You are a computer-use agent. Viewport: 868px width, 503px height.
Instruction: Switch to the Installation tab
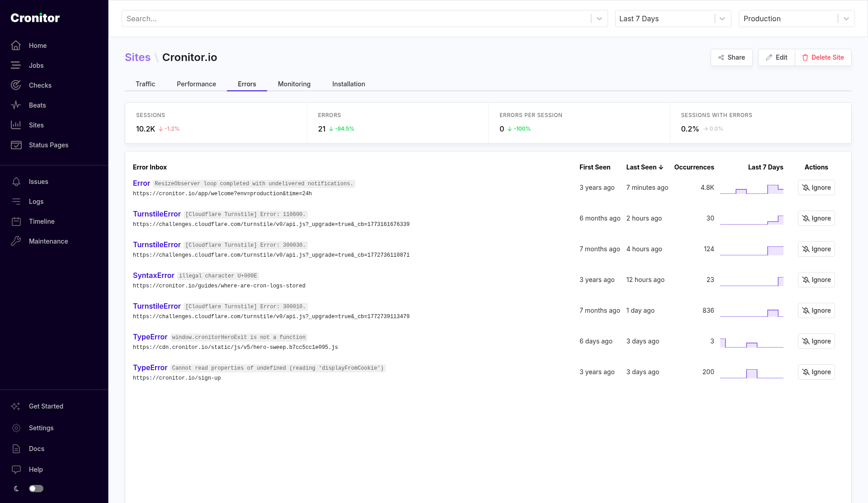point(349,84)
